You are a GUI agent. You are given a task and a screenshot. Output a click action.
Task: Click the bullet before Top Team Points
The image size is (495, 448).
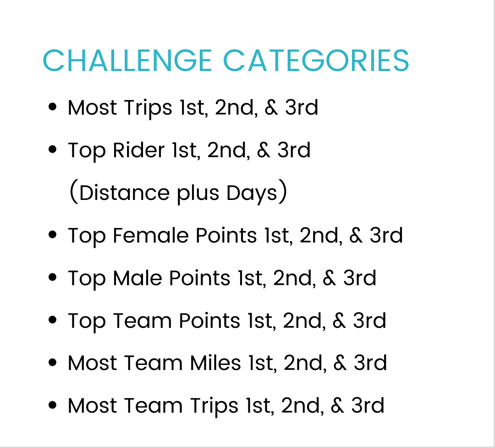point(52,320)
